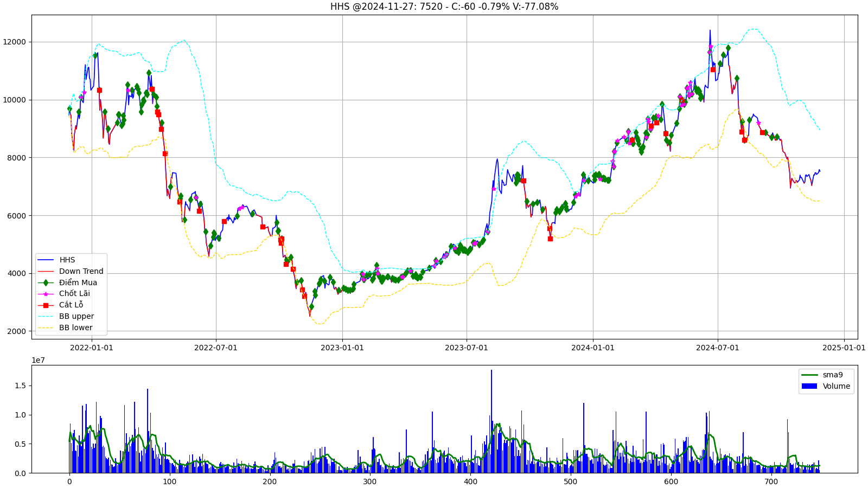Click the 10000 y-axis label
The height and width of the screenshot is (488, 868).
click(15, 100)
